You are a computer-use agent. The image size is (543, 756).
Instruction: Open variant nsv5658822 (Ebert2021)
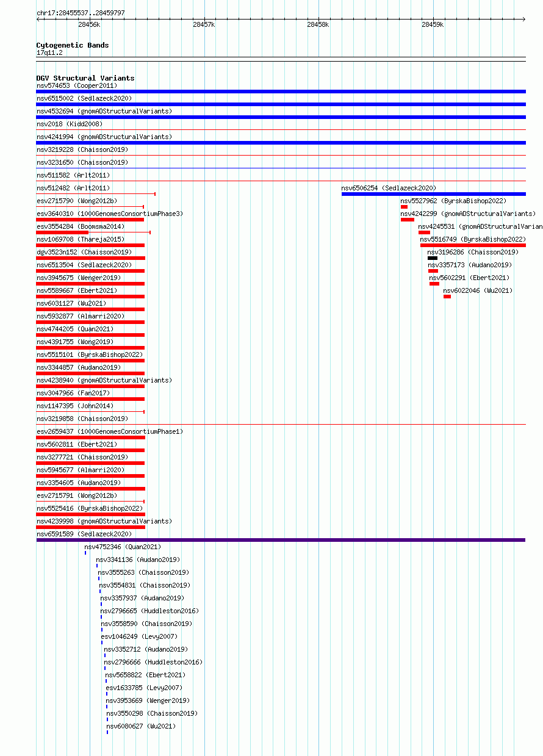click(x=145, y=675)
